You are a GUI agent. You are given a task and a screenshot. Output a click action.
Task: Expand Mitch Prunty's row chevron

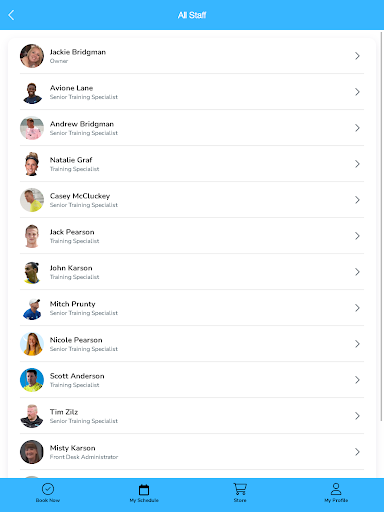357,308
